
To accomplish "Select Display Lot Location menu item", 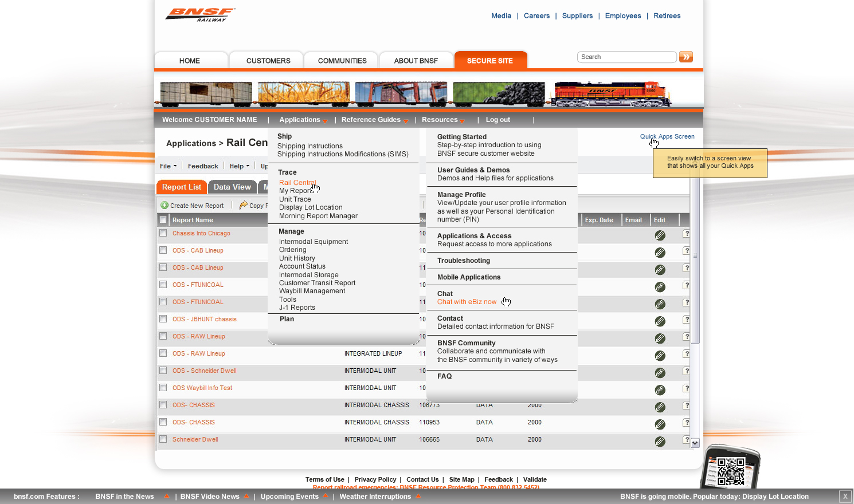I will (x=311, y=207).
